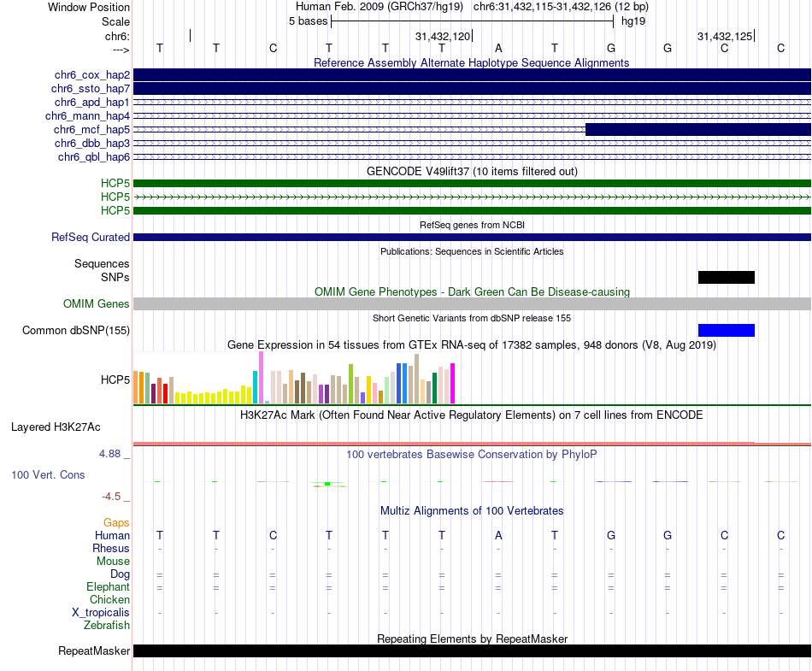Click the gray OMIM Genes bar
812x671 pixels.
472,304
